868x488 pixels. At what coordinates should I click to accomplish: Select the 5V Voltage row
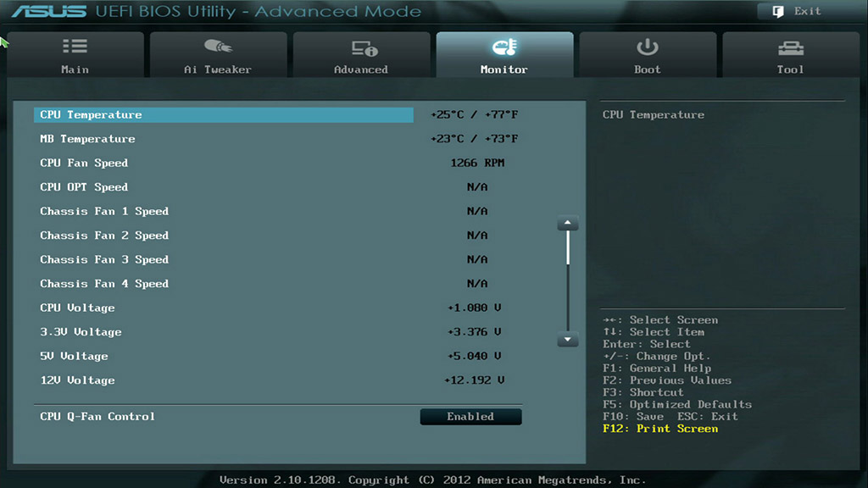(x=279, y=357)
